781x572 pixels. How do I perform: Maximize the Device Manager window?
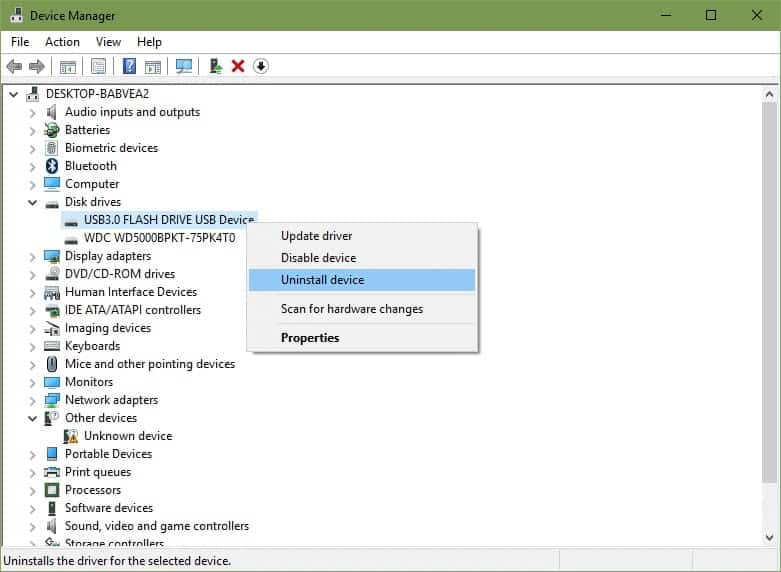[x=711, y=15]
